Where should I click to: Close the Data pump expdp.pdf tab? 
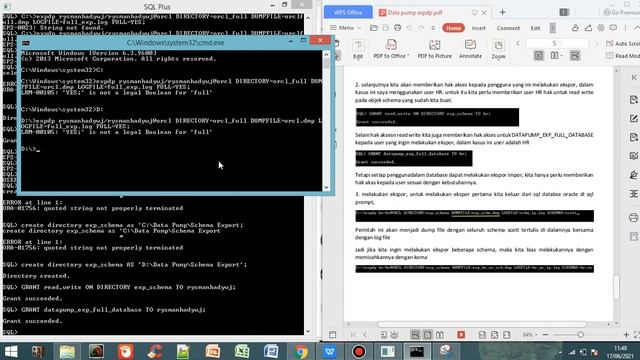point(484,13)
